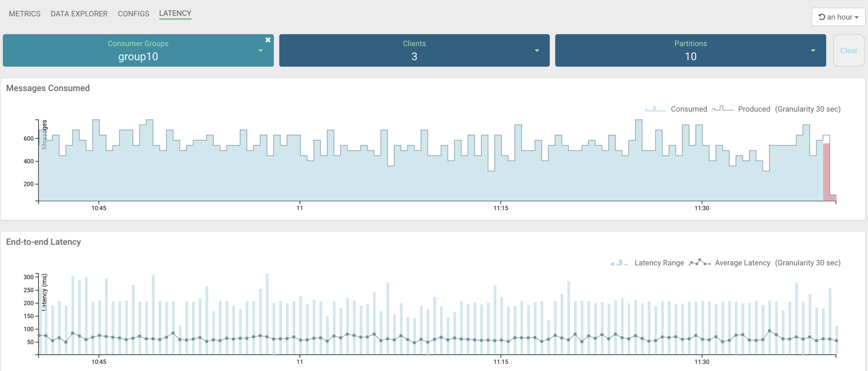
Task: Expand the Consumer Groups dropdown arrow
Action: click(x=261, y=51)
